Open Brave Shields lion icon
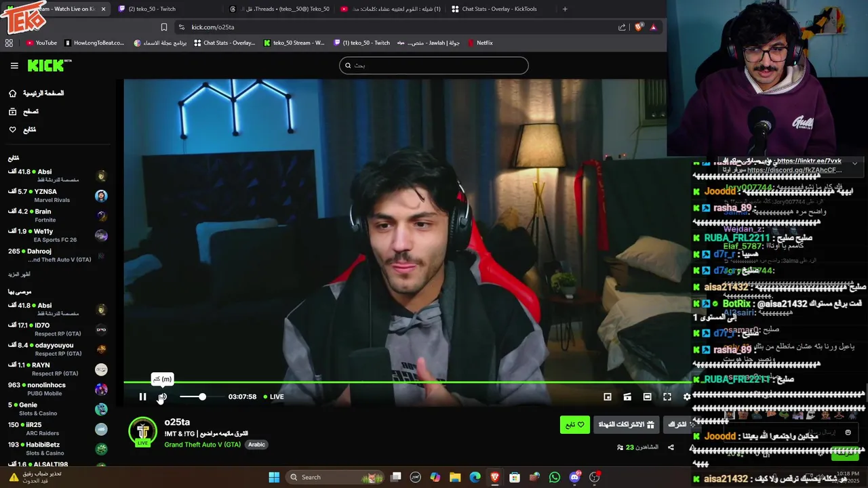Screen dimensions: 868x488 tap(638, 27)
